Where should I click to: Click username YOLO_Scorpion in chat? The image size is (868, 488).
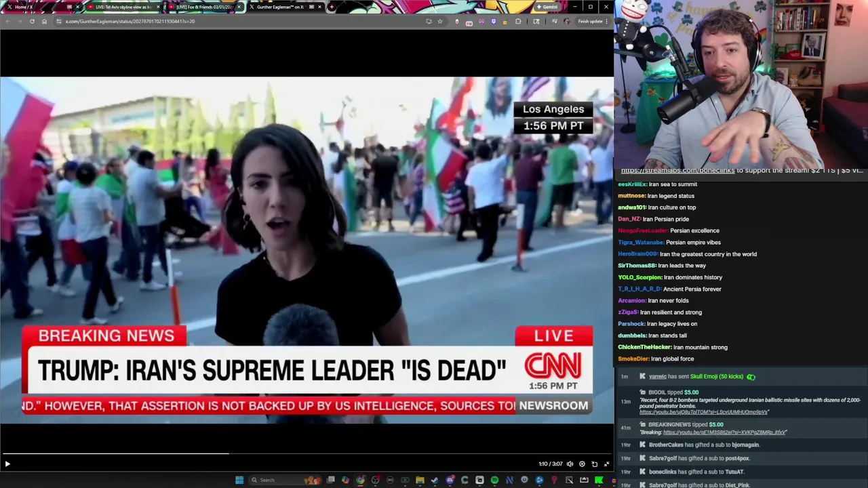click(639, 277)
